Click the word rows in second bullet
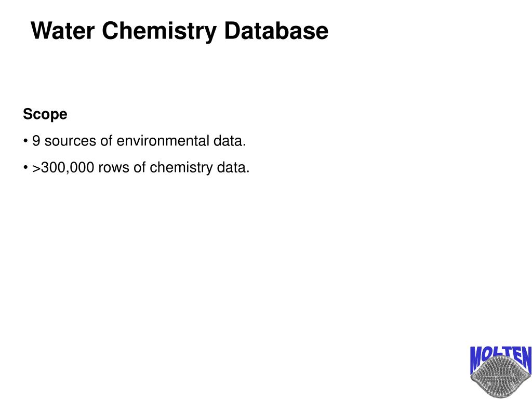 pyautogui.click(x=114, y=169)
